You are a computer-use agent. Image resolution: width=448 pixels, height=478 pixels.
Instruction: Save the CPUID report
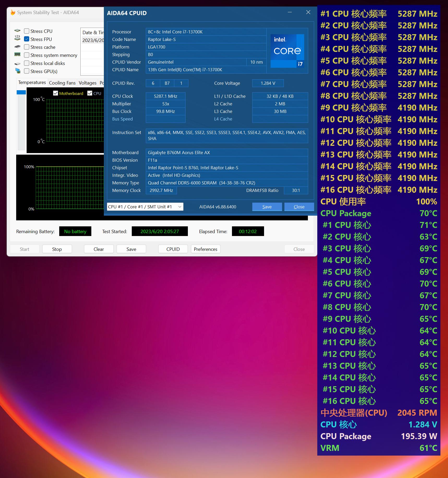point(267,207)
